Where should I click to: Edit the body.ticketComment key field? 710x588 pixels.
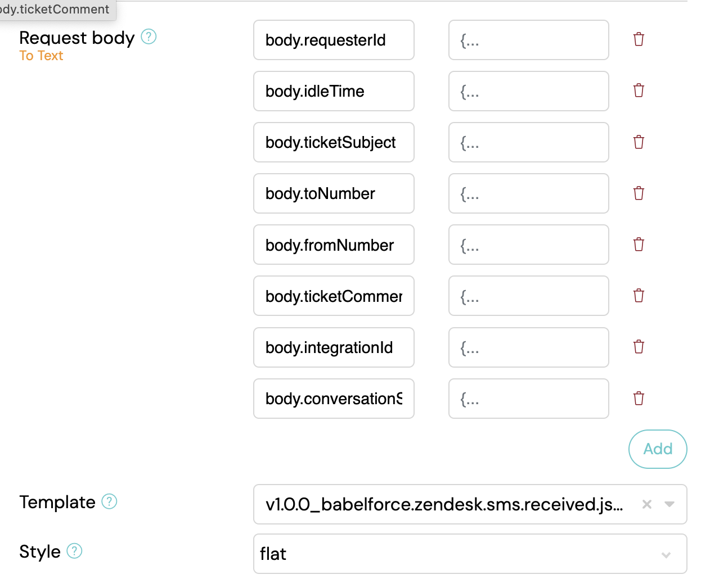pos(334,296)
